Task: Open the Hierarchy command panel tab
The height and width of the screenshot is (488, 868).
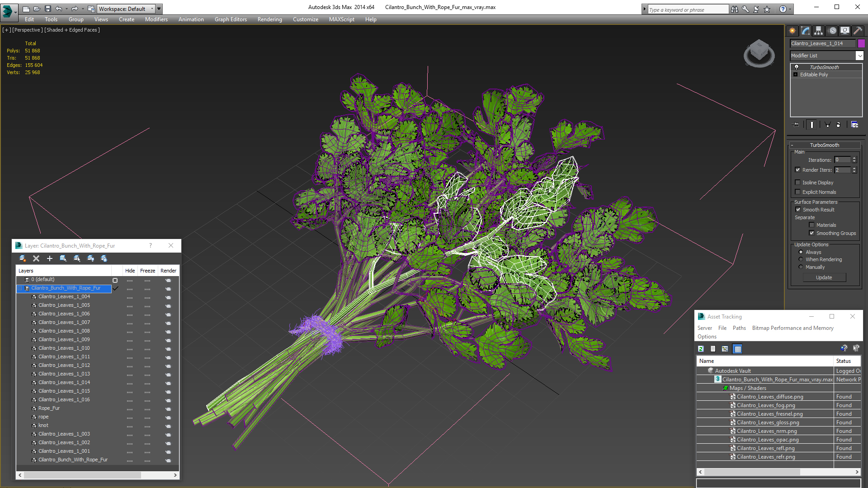Action: pyautogui.click(x=818, y=31)
